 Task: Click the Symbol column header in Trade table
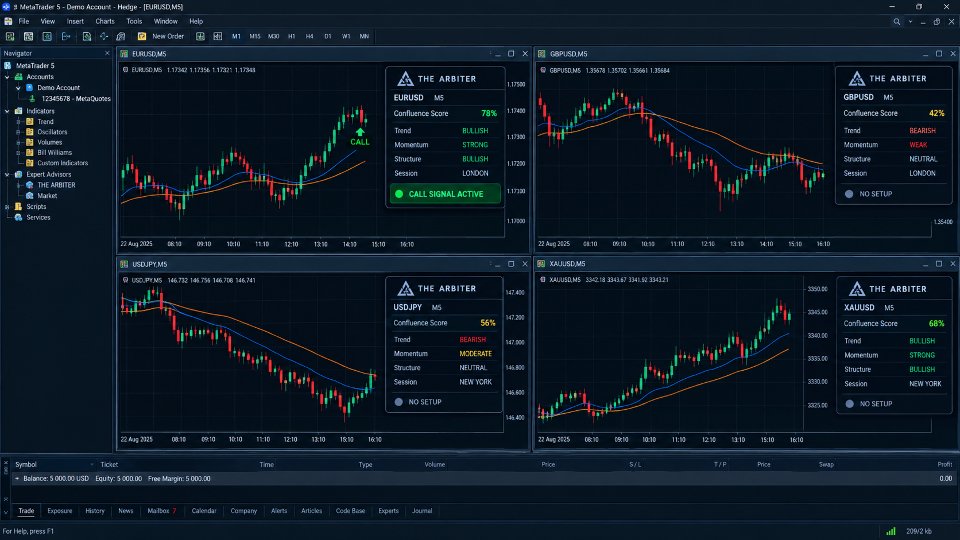[26, 465]
